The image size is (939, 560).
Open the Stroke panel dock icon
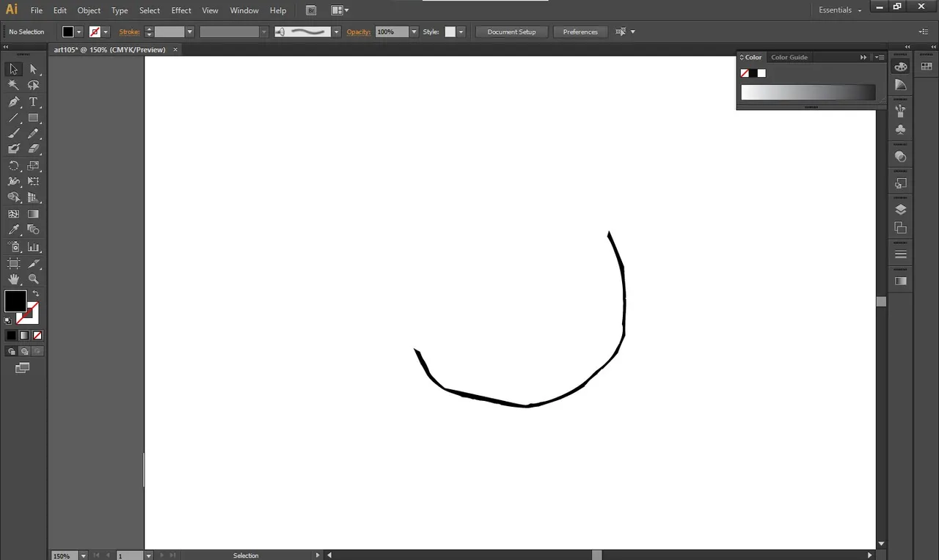(901, 254)
